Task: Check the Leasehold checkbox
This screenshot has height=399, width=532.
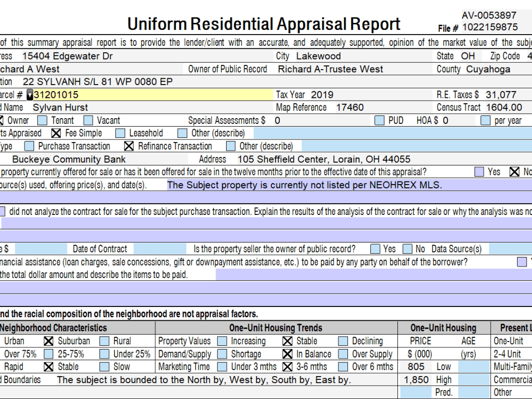Action: point(120,134)
